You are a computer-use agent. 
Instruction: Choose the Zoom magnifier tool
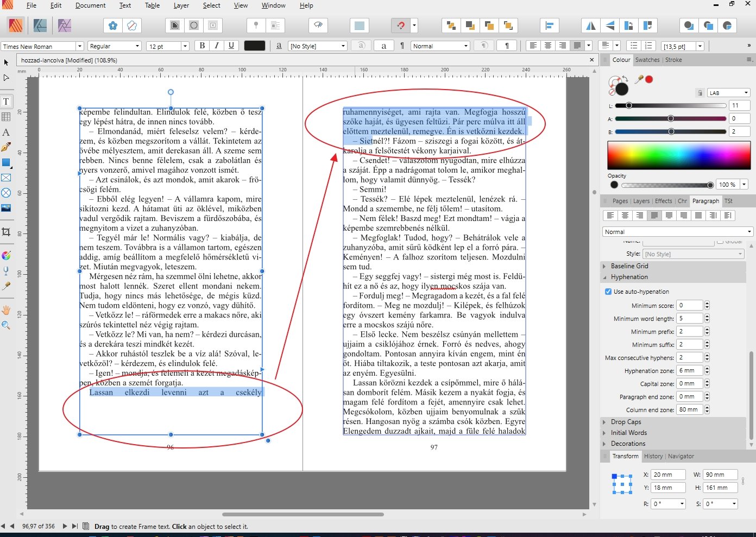tap(7, 325)
